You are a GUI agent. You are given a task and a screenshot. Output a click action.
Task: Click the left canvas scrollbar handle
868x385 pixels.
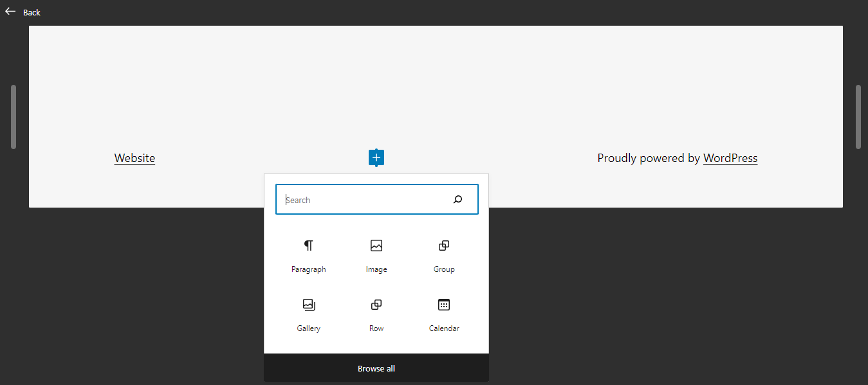13,116
